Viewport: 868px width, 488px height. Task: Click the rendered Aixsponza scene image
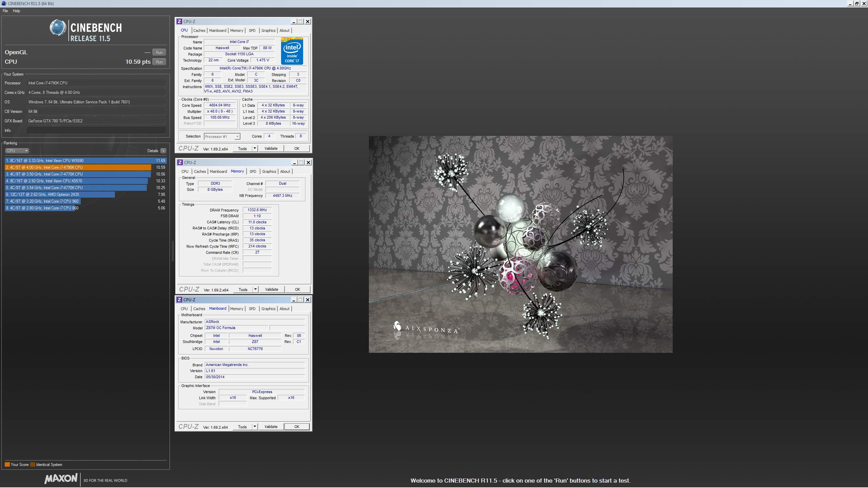[520, 244]
